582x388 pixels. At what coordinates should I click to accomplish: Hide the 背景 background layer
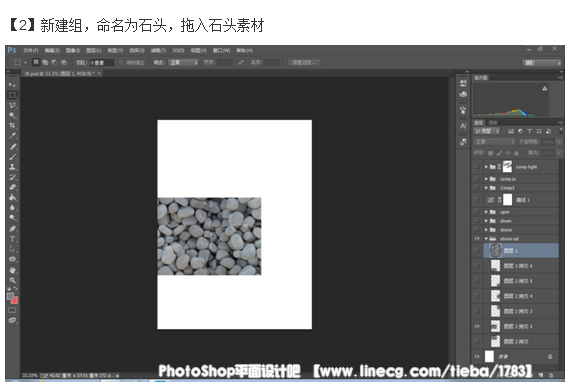(x=477, y=356)
